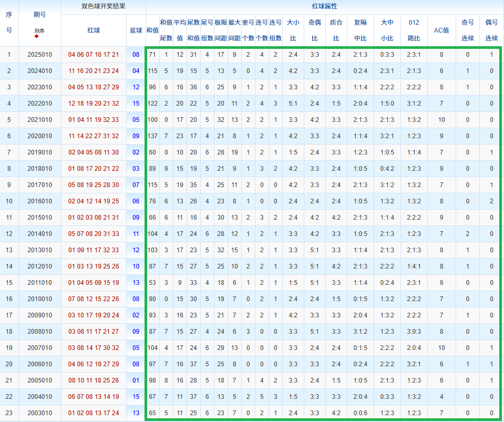Click issue 2013010 in the table
This screenshot has height=422, width=504.
39,250
